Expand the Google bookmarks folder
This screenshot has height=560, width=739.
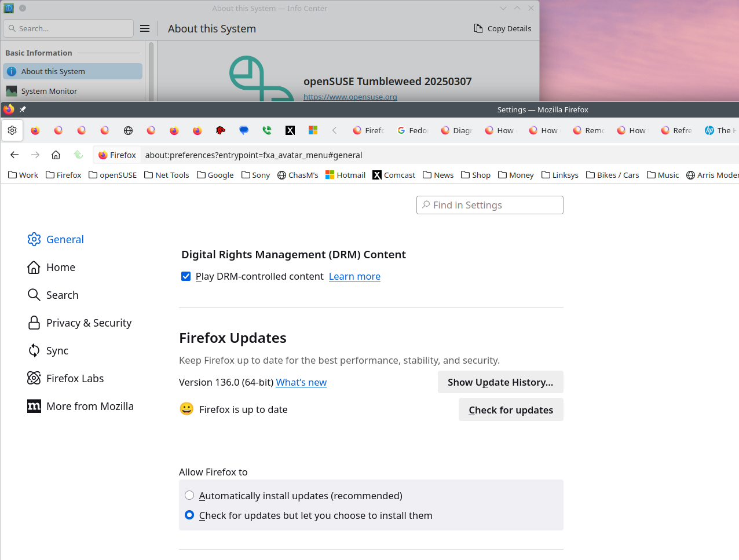tap(215, 175)
